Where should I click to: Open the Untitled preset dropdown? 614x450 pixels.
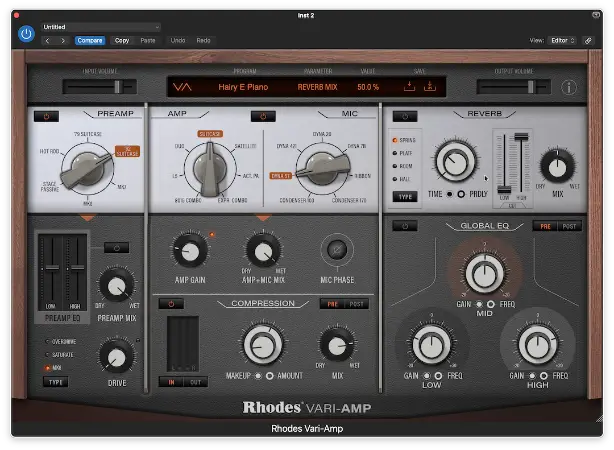pos(100,27)
